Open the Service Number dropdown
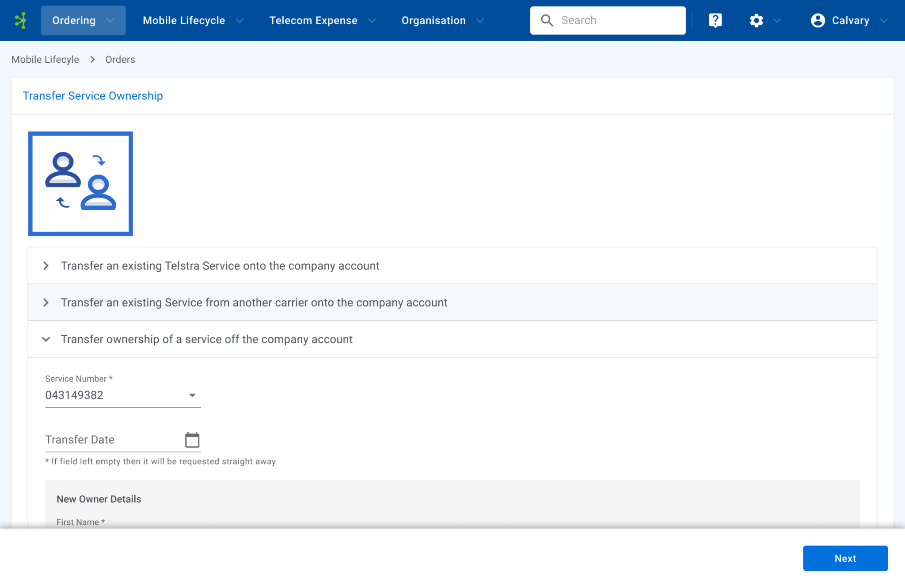905x588 pixels. tap(123, 395)
